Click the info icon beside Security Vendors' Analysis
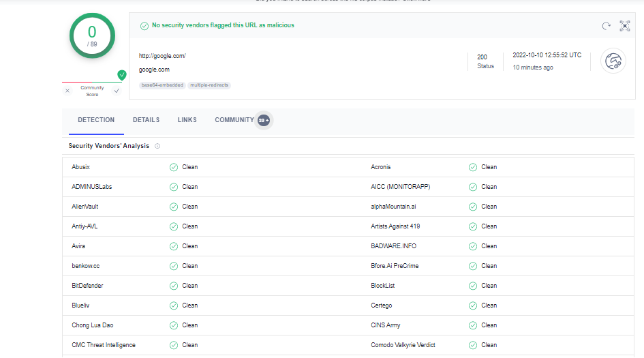This screenshot has height=358, width=644. tap(157, 146)
